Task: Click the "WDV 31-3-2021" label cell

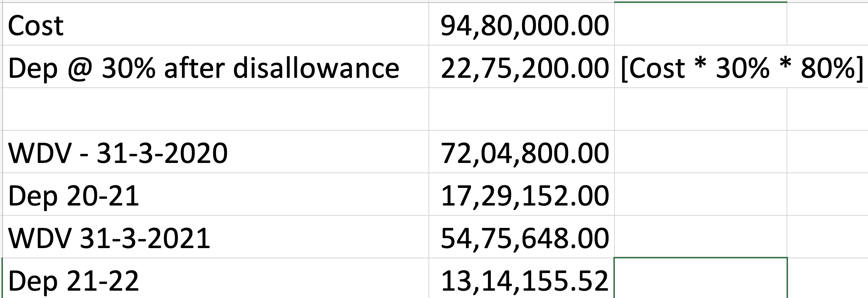Action: coord(216,238)
